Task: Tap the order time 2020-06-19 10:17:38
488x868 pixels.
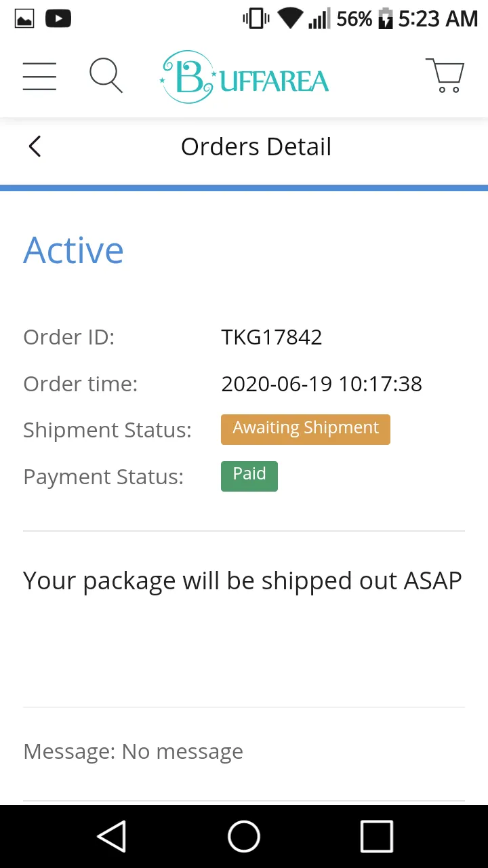Action: pyautogui.click(x=322, y=384)
